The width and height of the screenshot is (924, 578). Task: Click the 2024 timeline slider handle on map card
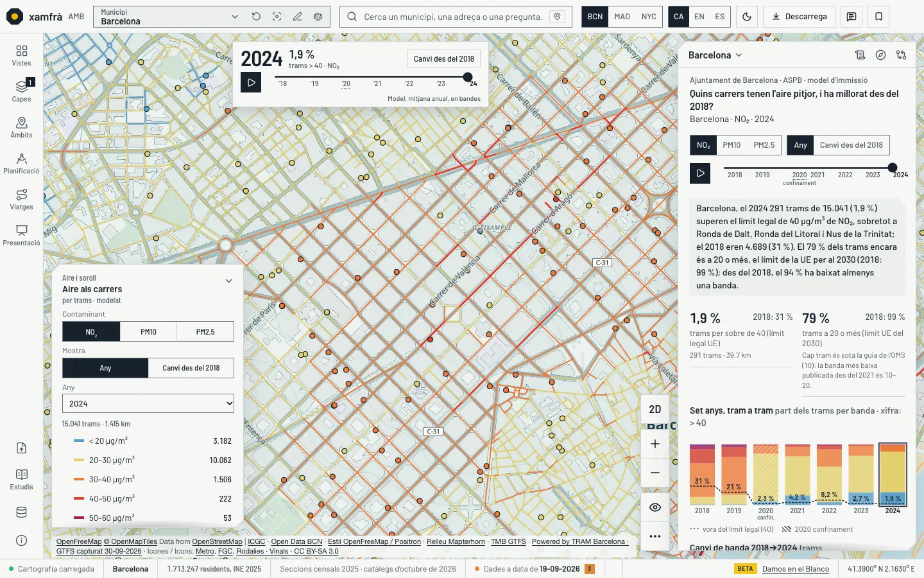468,77
